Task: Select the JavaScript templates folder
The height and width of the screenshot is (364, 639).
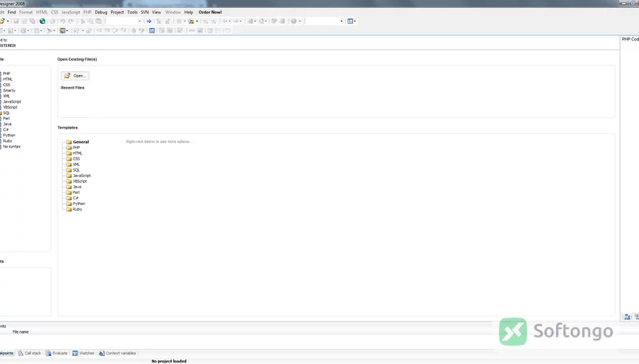Action: click(82, 176)
